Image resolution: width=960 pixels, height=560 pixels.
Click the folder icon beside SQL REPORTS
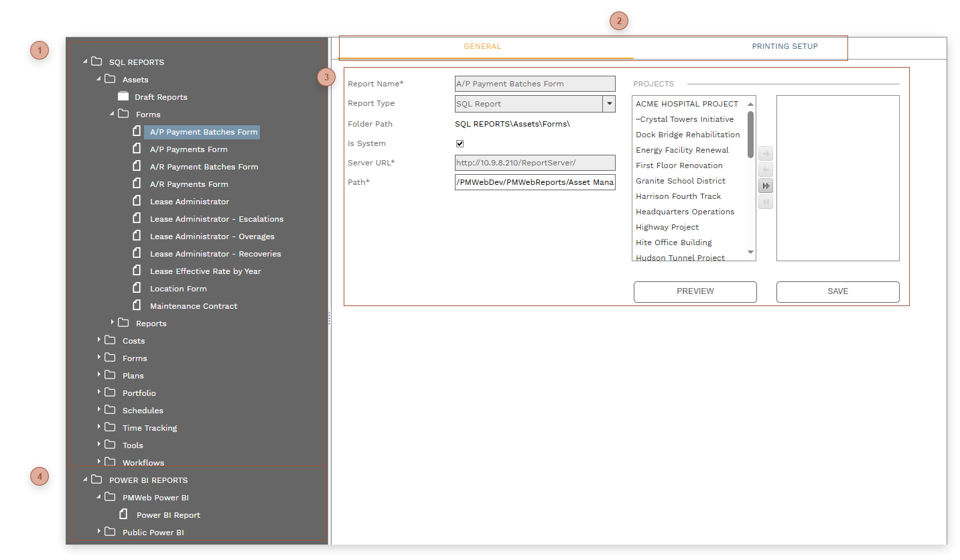pos(96,62)
